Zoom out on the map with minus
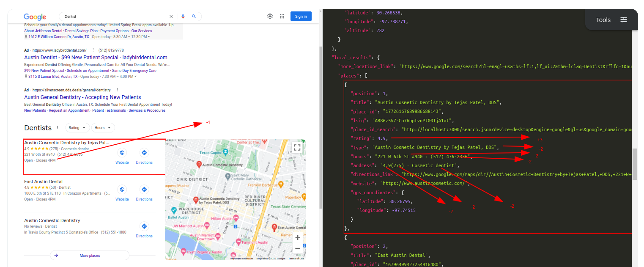Screen dimensions: 644x267 [298, 248]
